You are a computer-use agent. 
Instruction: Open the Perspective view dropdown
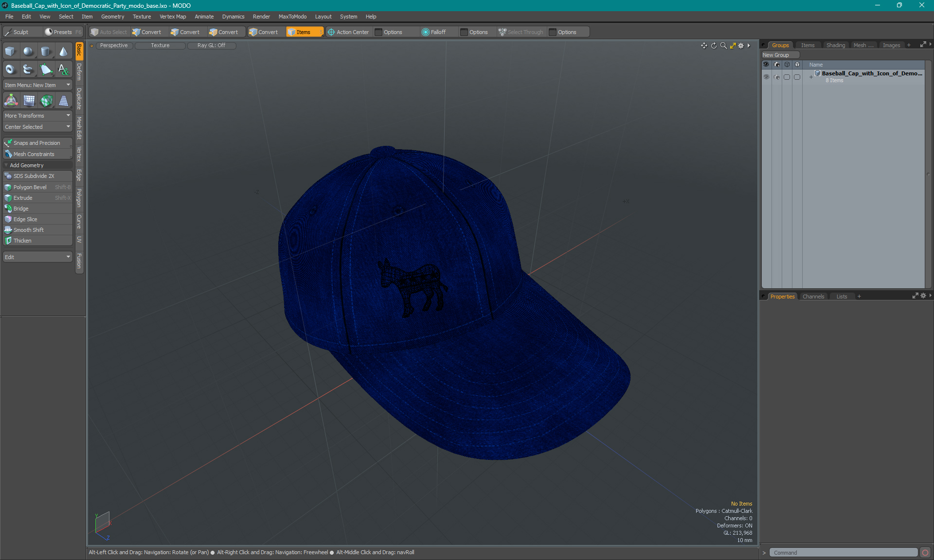[x=114, y=45]
